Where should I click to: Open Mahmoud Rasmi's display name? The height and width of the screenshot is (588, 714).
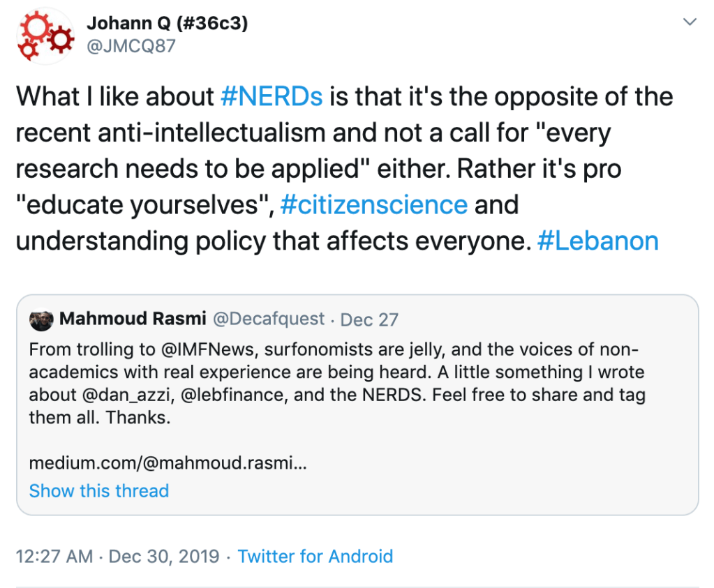tap(133, 319)
